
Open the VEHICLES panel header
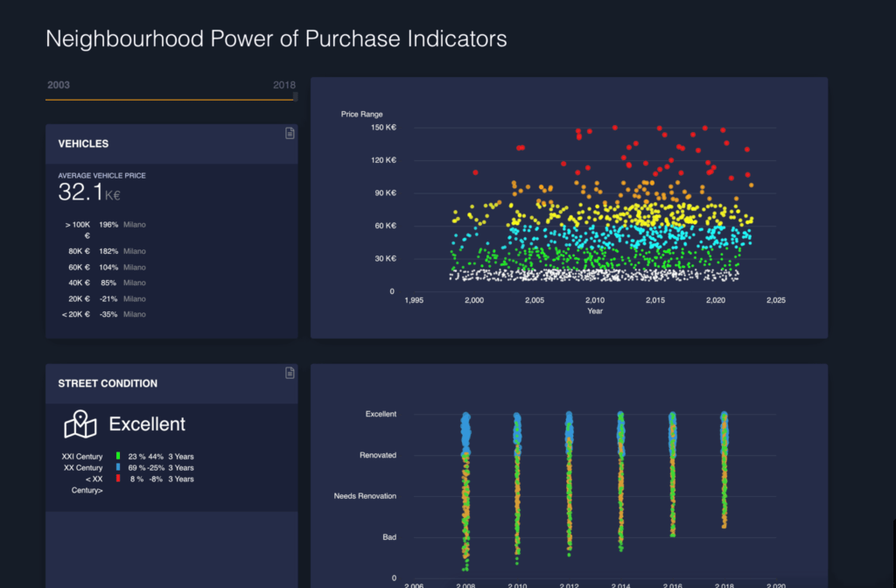click(83, 143)
